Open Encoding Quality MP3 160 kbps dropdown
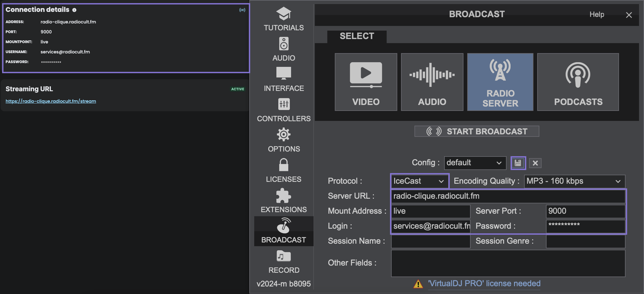 coord(575,181)
